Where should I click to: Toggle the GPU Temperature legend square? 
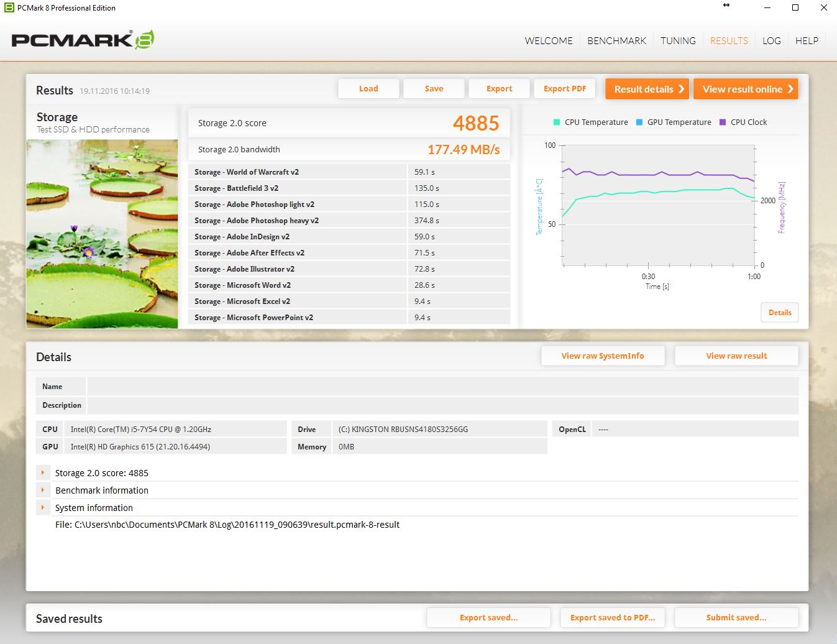pyautogui.click(x=639, y=122)
